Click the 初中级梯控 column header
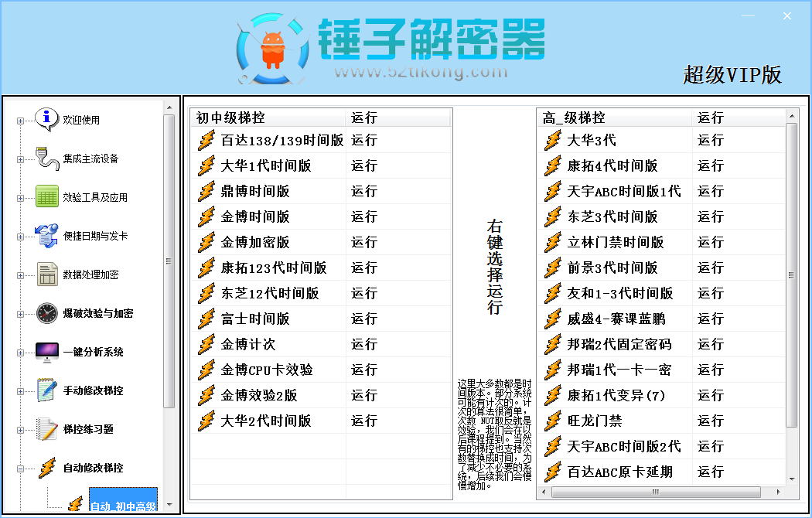 coord(268,118)
